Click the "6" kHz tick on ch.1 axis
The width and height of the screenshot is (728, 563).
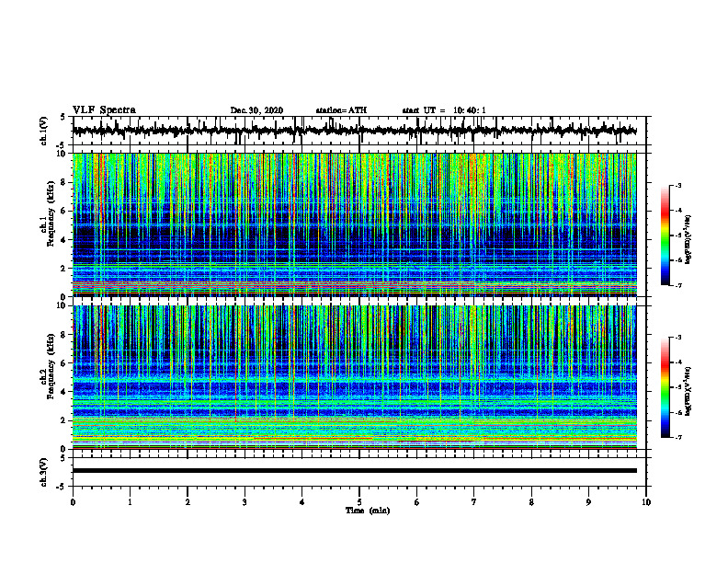click(x=63, y=211)
